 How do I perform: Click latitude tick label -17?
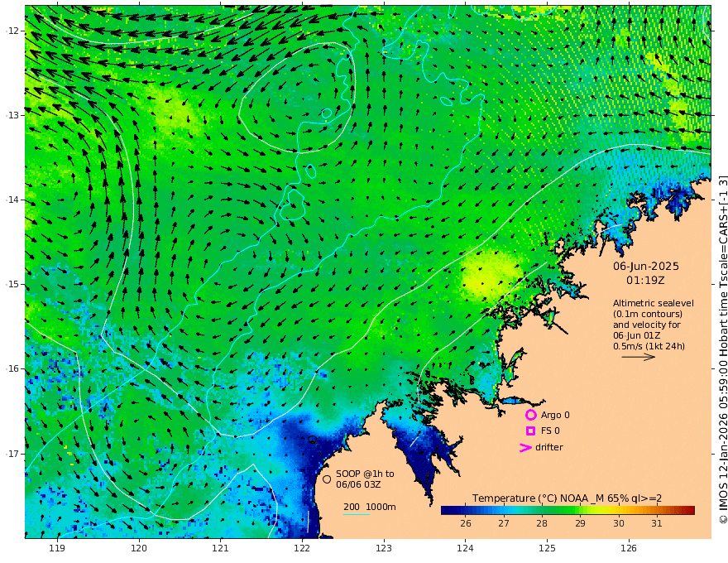(12, 454)
